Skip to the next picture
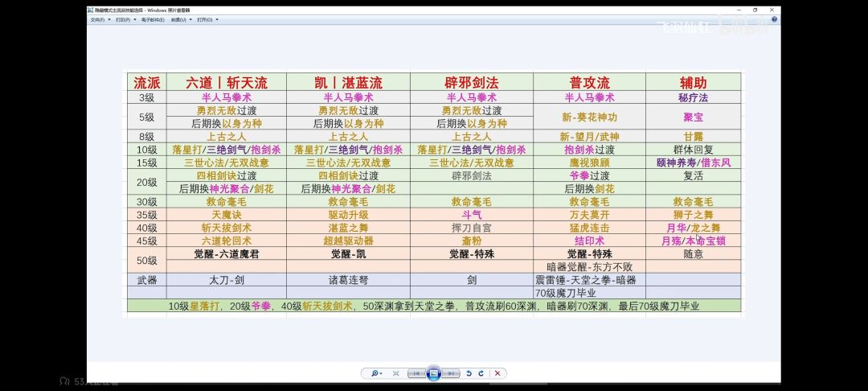Image resolution: width=868 pixels, height=391 pixels. click(452, 373)
